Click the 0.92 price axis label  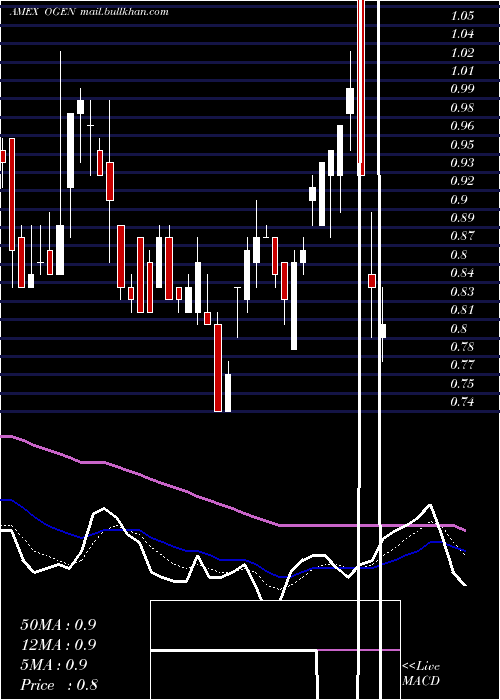(x=462, y=181)
